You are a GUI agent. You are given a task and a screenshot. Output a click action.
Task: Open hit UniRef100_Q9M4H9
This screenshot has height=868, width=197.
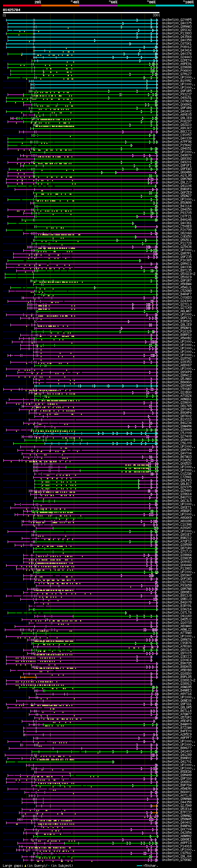click(177, 775)
